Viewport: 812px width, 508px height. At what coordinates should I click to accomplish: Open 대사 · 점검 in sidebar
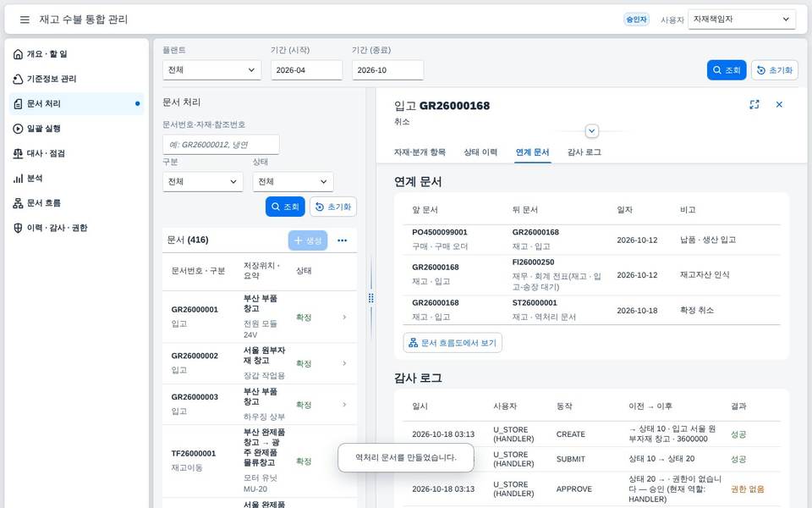(76, 153)
